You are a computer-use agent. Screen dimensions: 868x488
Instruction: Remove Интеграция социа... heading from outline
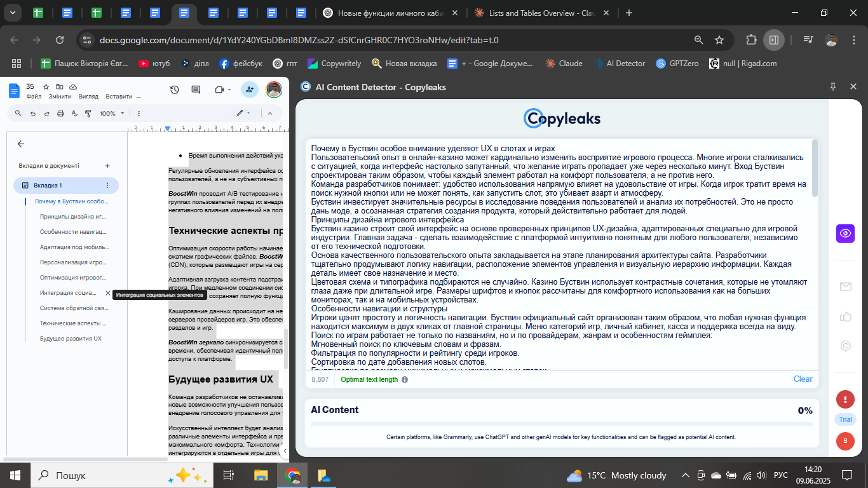pyautogui.click(x=107, y=293)
